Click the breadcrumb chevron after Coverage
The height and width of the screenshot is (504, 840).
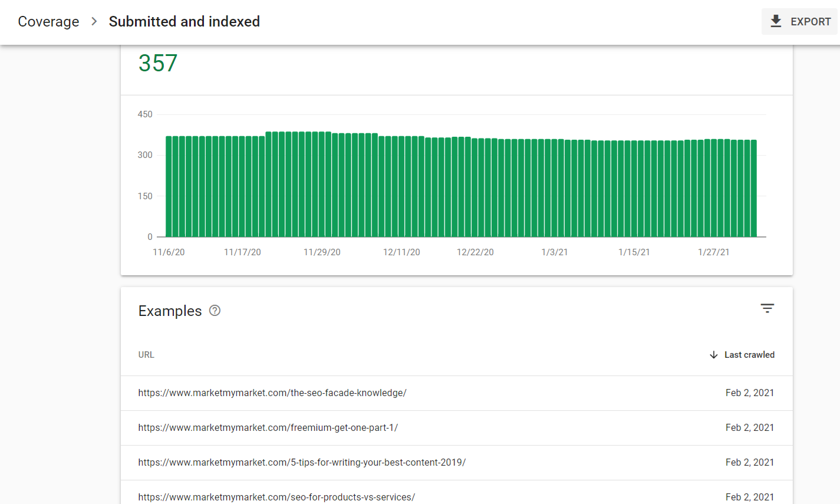pos(94,21)
